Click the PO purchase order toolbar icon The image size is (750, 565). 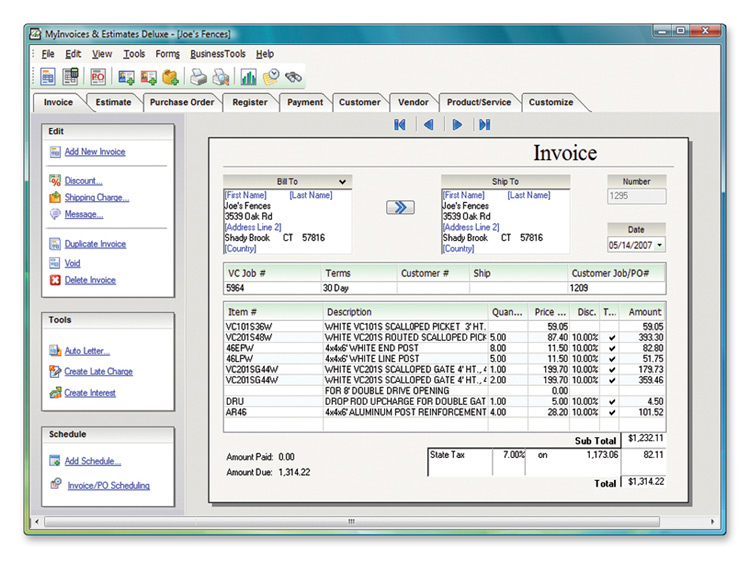tap(98, 77)
